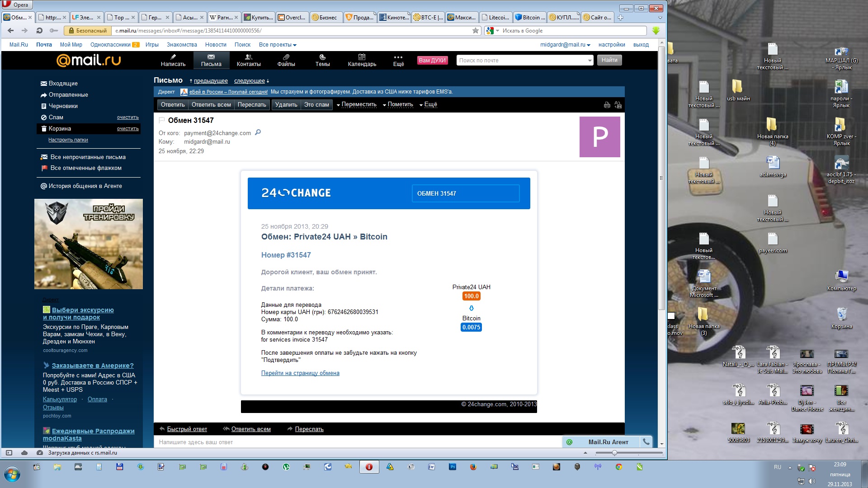Image resolution: width=868 pixels, height=488 pixels.
Task: Open Календарь in mail toolbar
Action: coord(362,60)
